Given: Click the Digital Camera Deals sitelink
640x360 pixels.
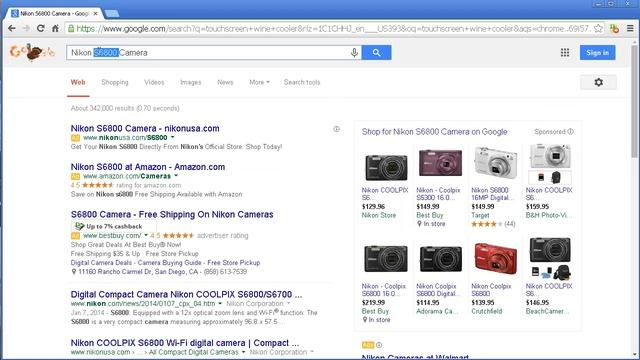Looking at the screenshot, I should 102,262.
